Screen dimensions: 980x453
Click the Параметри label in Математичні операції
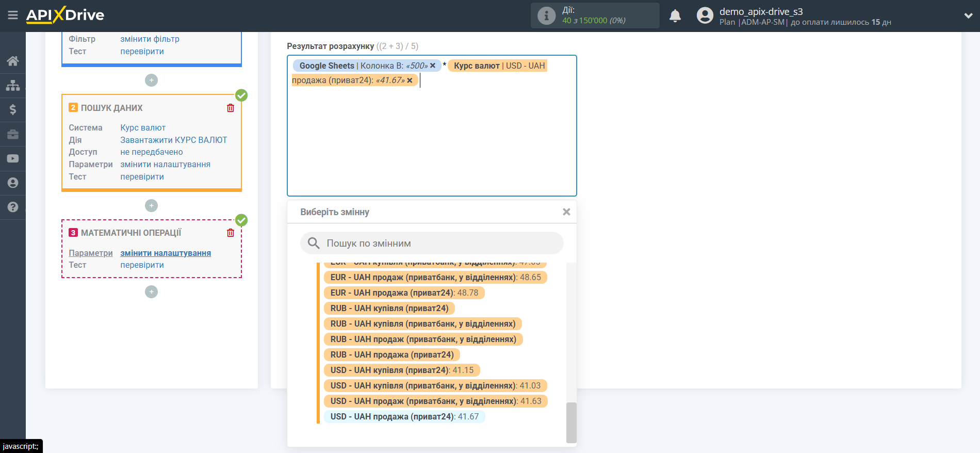(91, 253)
